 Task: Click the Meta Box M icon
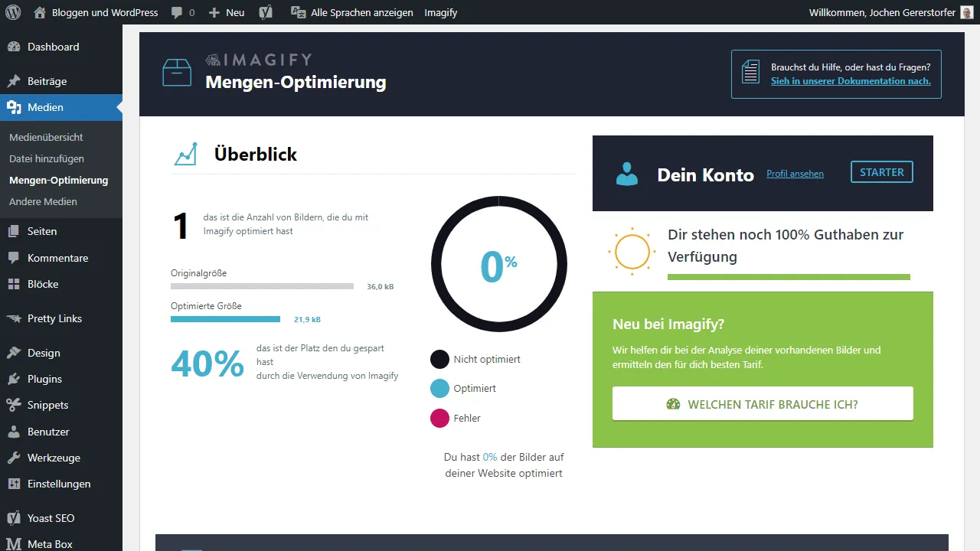click(x=14, y=544)
